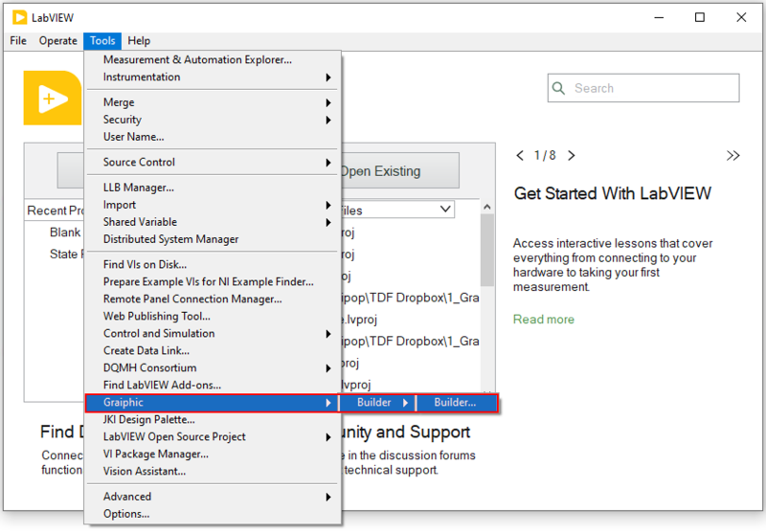Close the Tools menu
This screenshot has height=532, width=766.
pyautogui.click(x=102, y=40)
